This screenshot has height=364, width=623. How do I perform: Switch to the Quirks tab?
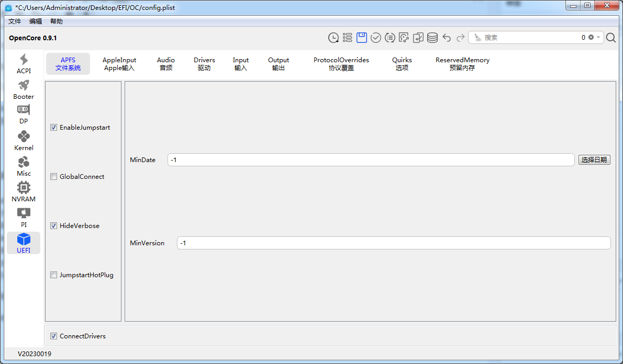coord(402,64)
